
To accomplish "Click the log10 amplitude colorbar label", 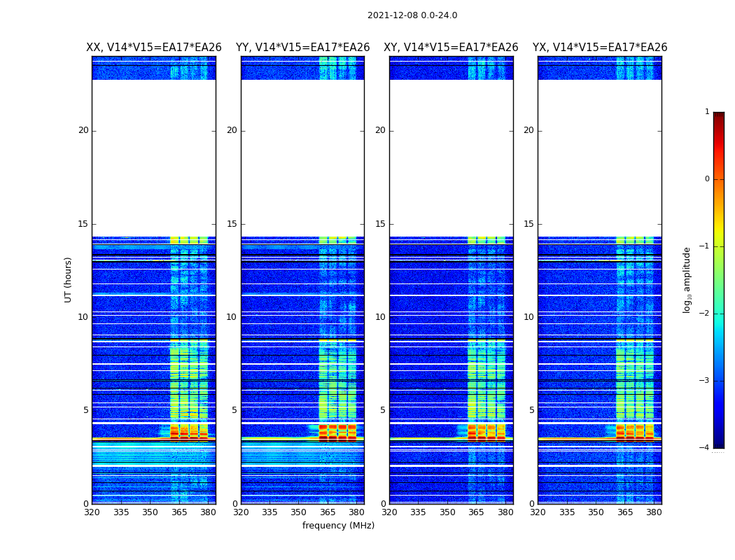I will click(x=687, y=279).
